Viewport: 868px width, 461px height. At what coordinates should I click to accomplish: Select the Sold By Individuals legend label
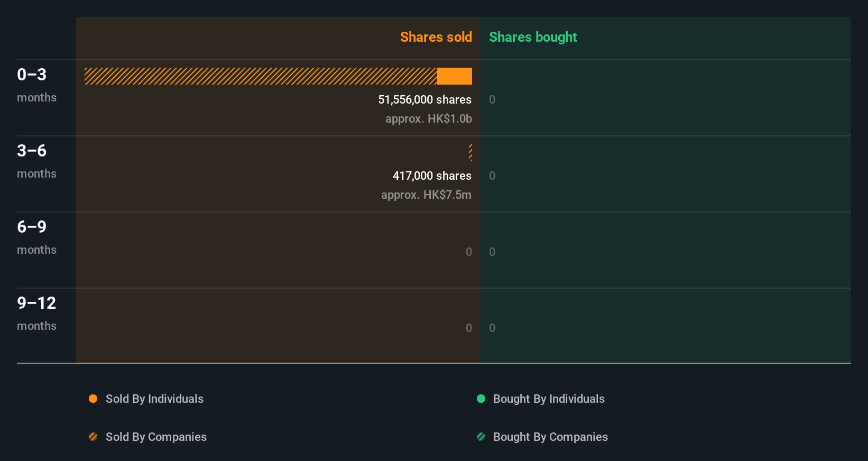[x=154, y=399]
